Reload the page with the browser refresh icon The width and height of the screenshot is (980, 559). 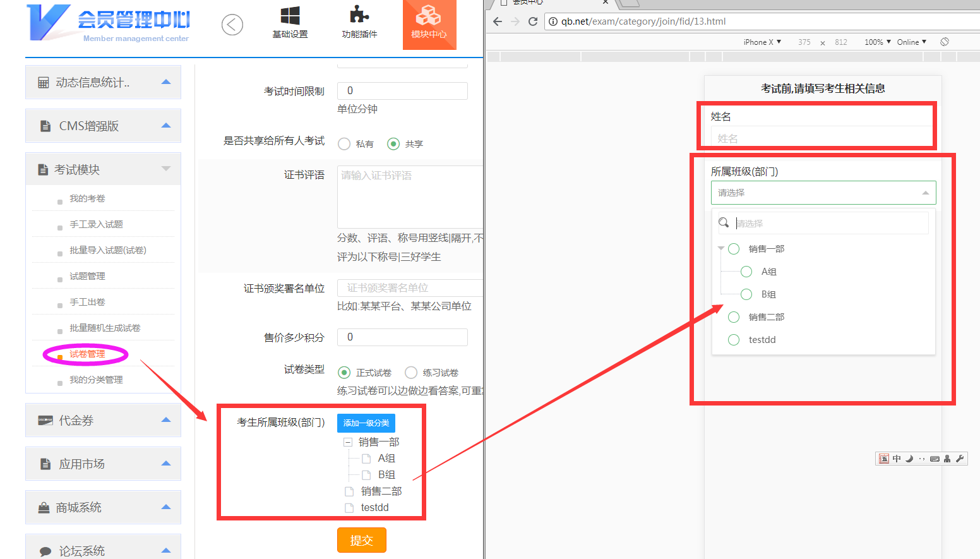coord(533,21)
